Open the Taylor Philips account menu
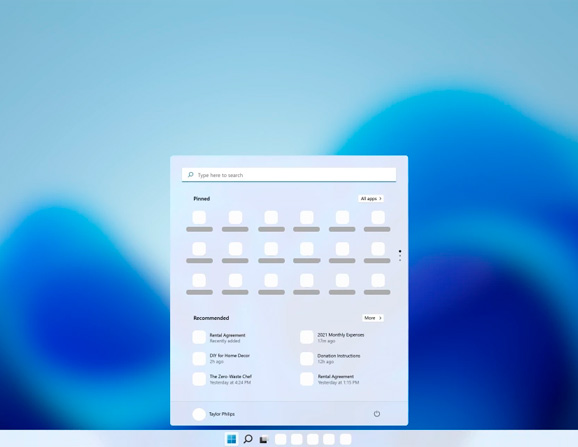 213,414
